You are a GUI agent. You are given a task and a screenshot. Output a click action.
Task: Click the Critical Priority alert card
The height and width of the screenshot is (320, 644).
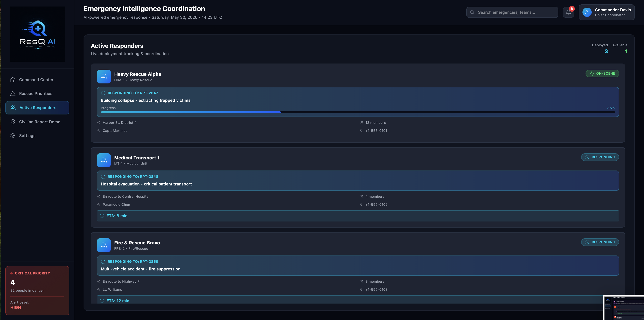pos(37,291)
